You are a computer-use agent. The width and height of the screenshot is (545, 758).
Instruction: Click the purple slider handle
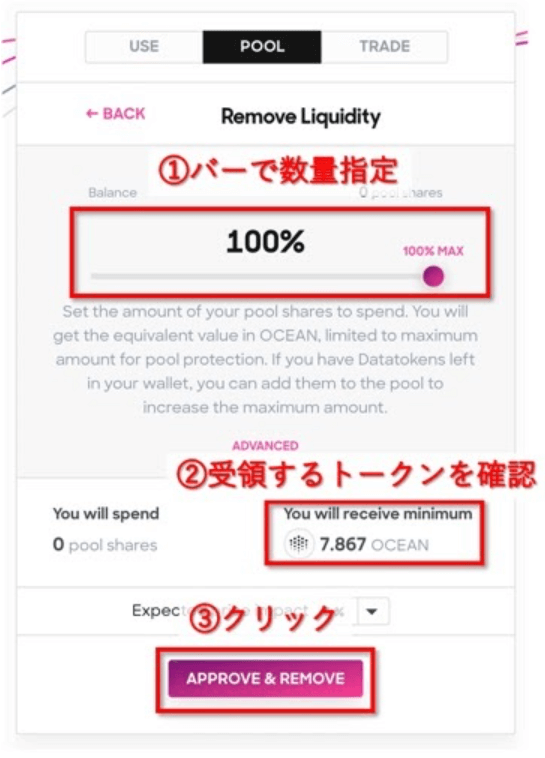click(433, 277)
